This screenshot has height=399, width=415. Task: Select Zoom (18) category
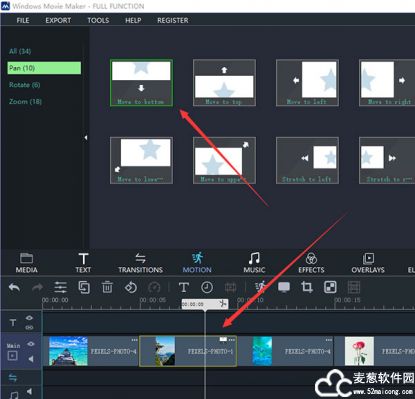[x=25, y=101]
